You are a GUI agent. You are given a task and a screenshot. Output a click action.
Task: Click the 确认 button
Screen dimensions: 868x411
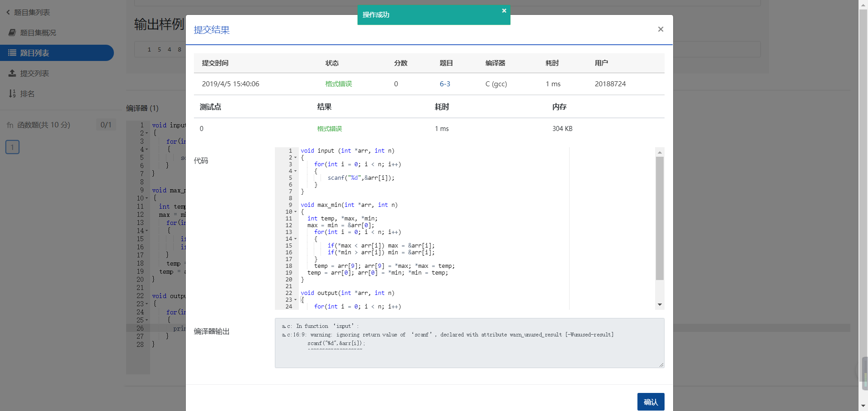click(651, 402)
